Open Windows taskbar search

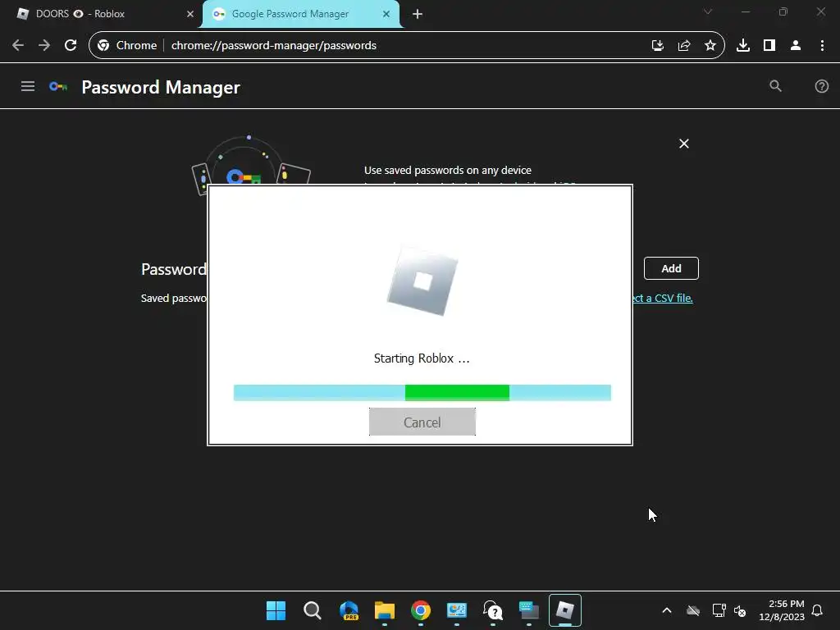point(313,610)
